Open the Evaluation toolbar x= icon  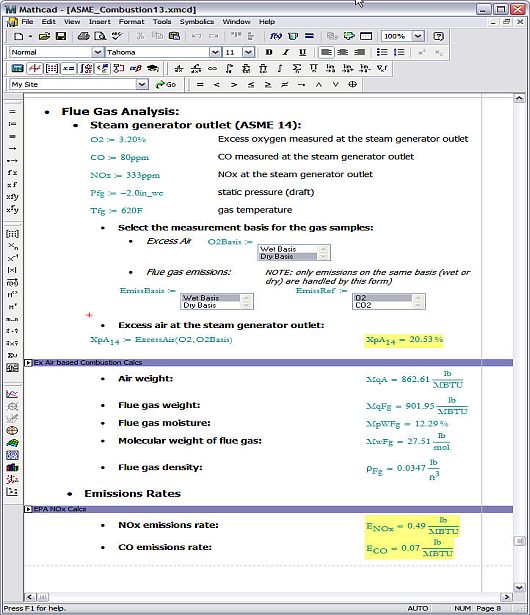tap(68, 68)
